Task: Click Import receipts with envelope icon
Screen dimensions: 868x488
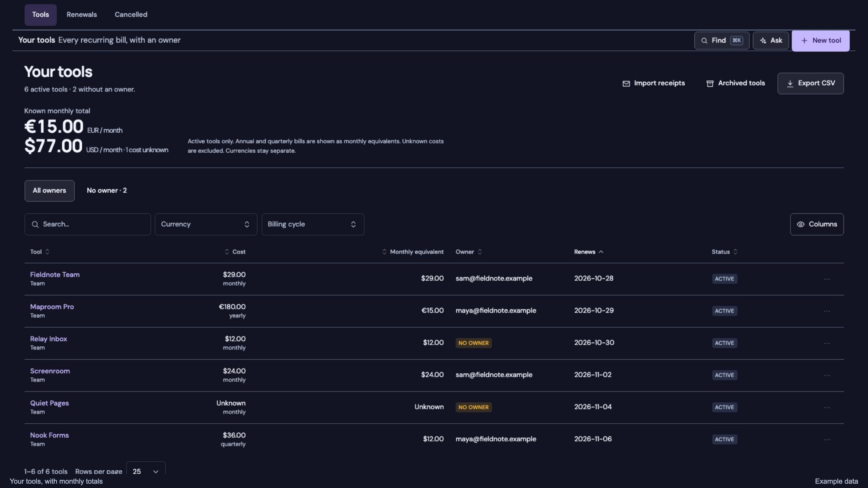Action: 653,83
